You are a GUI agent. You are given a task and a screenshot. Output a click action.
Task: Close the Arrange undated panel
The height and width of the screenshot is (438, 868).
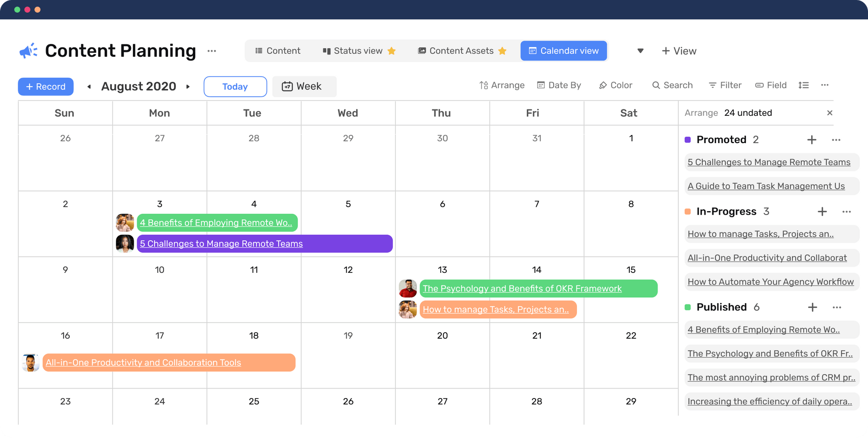click(x=830, y=113)
